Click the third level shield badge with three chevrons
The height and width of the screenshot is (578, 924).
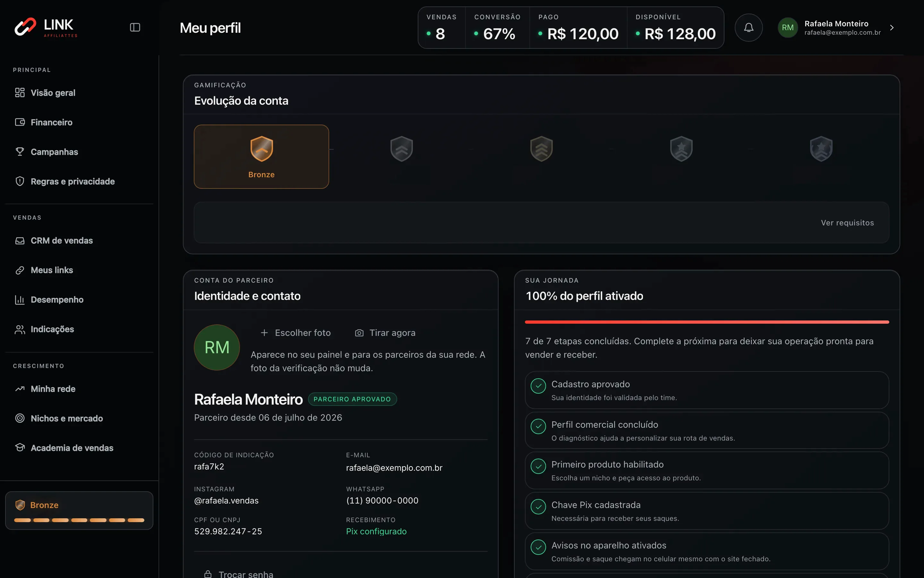click(542, 149)
